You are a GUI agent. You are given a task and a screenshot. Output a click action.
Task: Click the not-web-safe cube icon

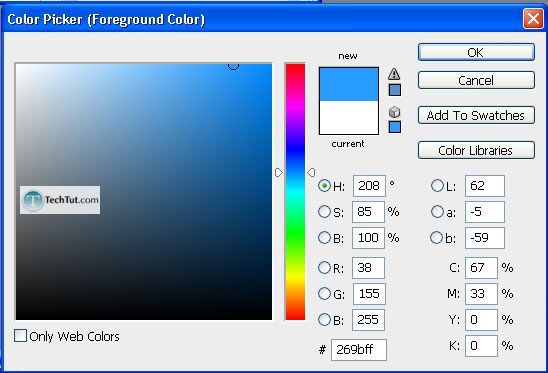(394, 112)
